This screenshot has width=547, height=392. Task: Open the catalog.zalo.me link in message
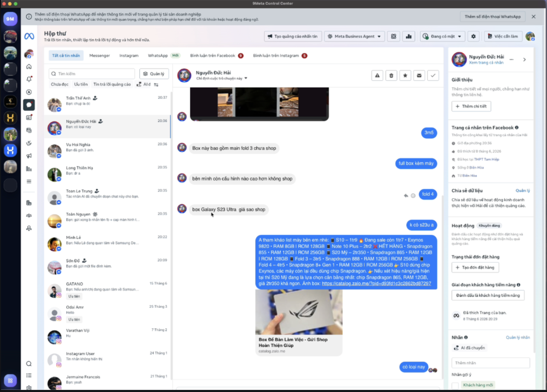tap(376, 284)
